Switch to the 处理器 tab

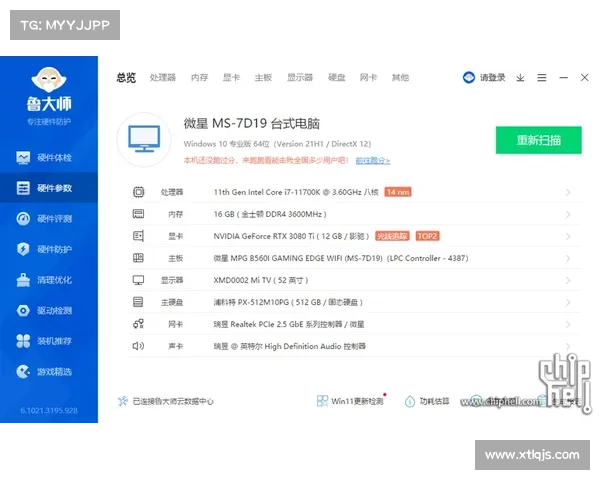coord(163,78)
